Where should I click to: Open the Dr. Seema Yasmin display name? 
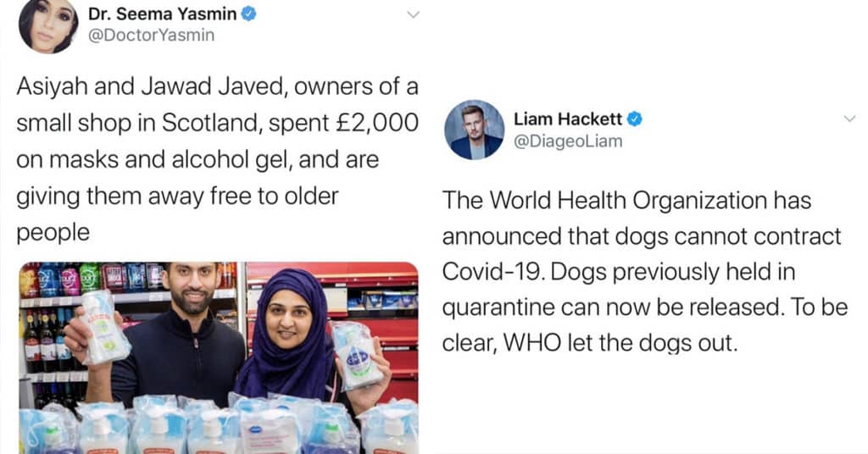[163, 14]
